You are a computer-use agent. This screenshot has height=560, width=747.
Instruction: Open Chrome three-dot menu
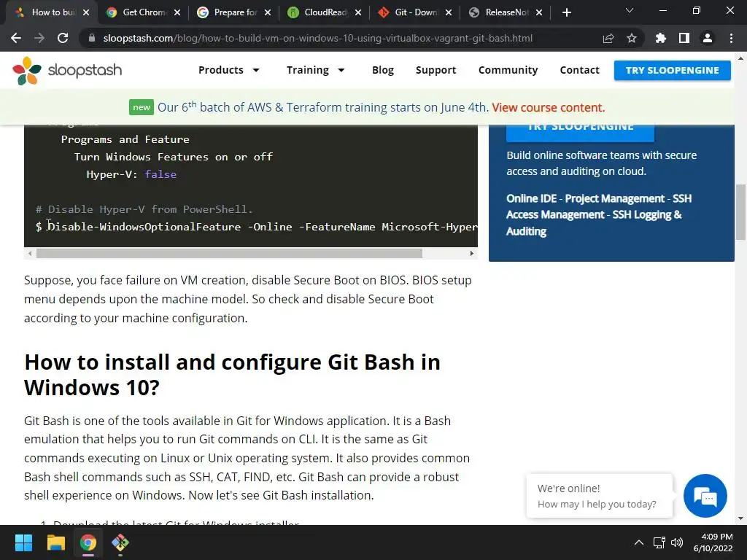(731, 38)
